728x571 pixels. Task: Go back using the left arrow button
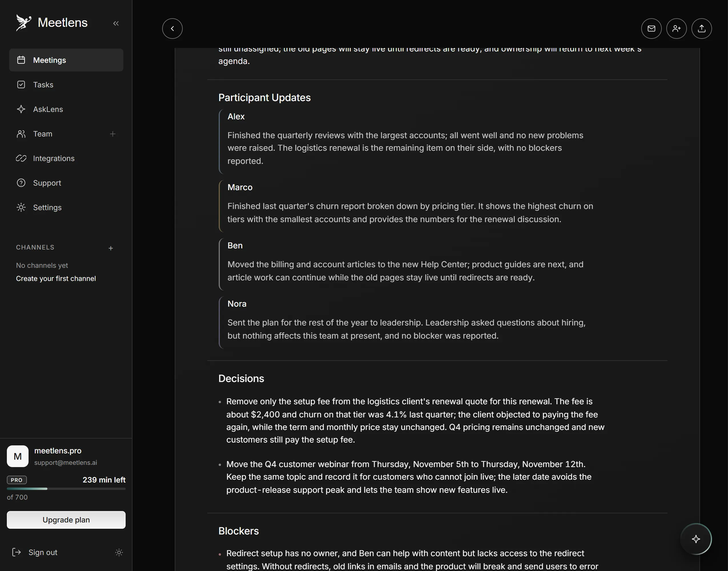click(172, 29)
